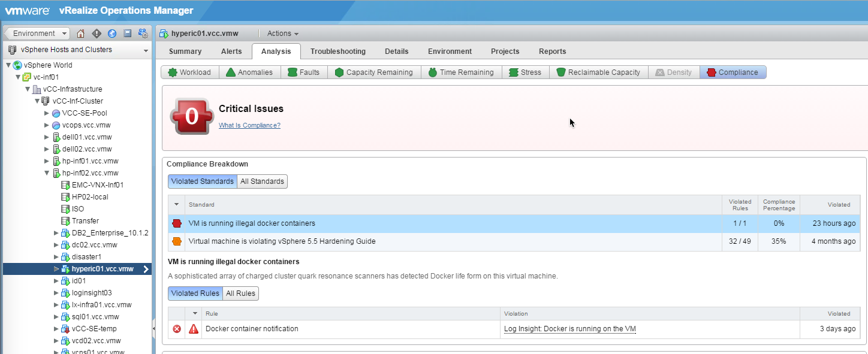Click the large red Critical Issues badge
868x354 pixels.
tap(191, 116)
